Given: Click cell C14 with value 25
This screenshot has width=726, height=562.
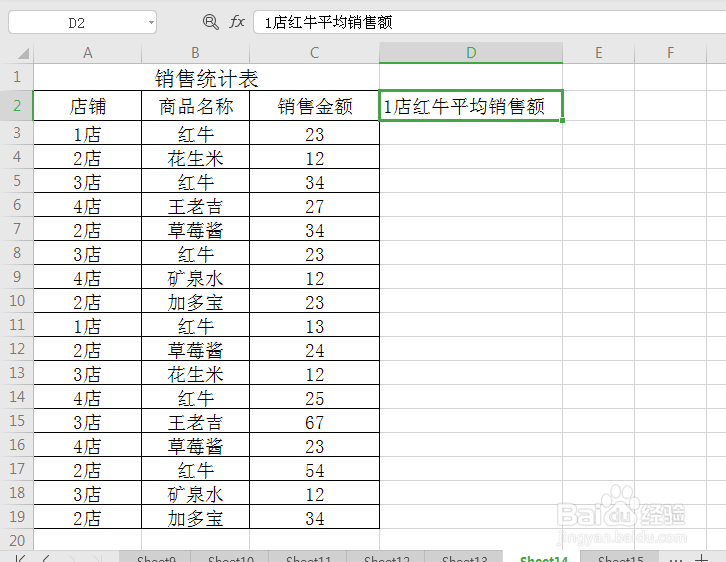Looking at the screenshot, I should tap(314, 398).
